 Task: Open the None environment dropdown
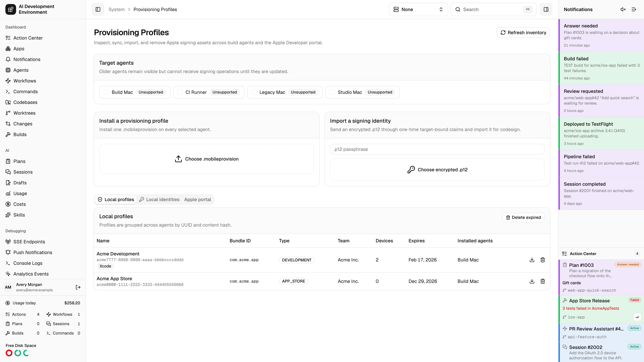click(418, 10)
